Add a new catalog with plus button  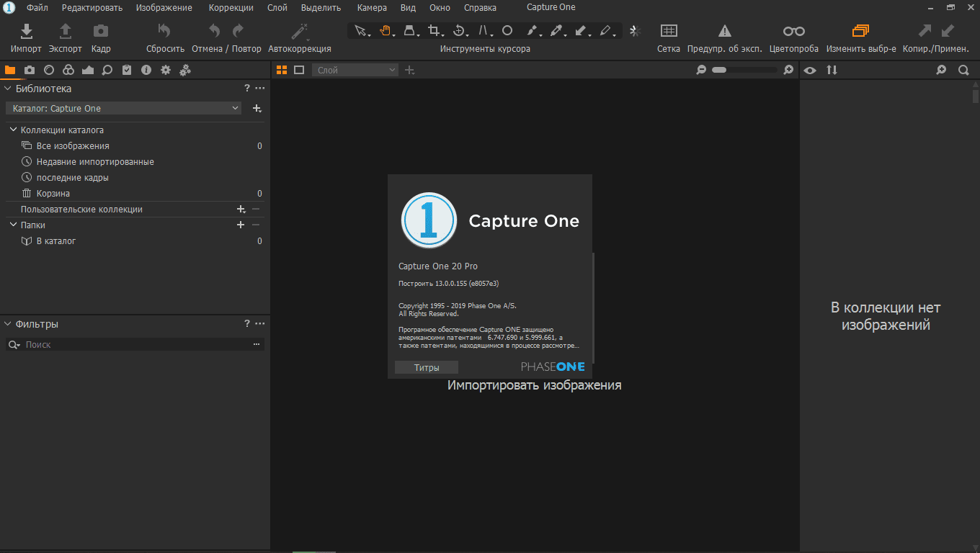[x=257, y=108]
